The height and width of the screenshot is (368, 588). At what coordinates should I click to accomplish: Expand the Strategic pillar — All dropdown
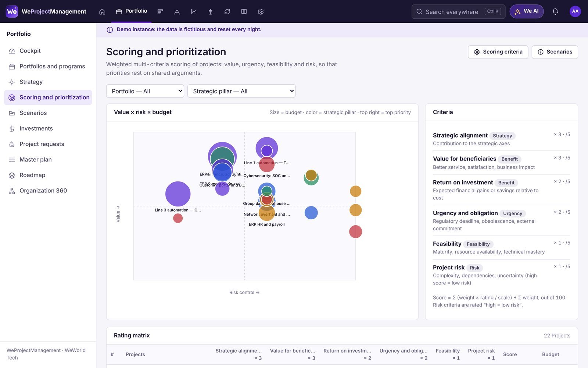pos(241,91)
